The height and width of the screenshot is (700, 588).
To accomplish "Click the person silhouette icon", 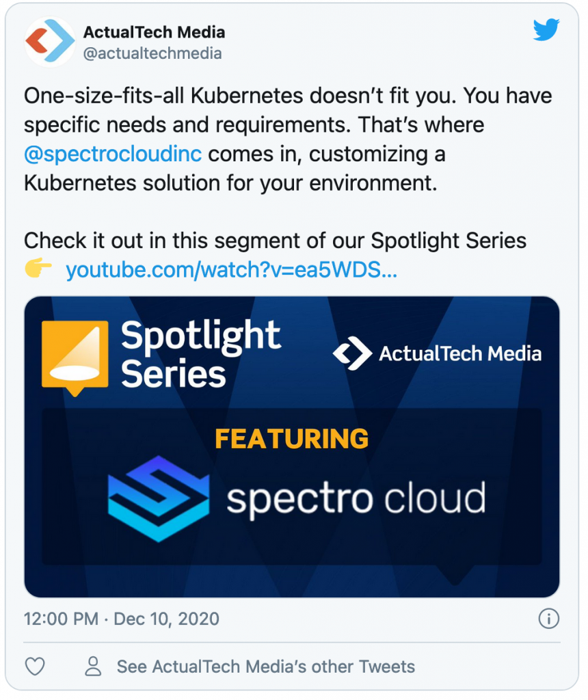I will point(93,666).
